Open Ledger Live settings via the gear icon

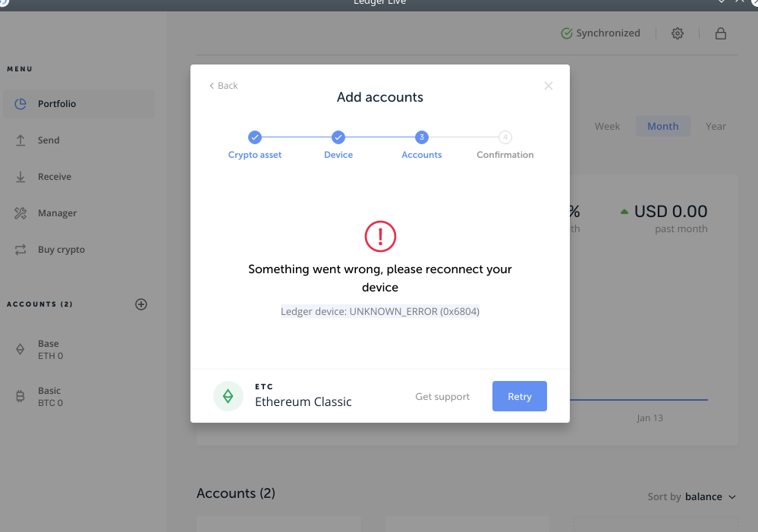pyautogui.click(x=677, y=33)
